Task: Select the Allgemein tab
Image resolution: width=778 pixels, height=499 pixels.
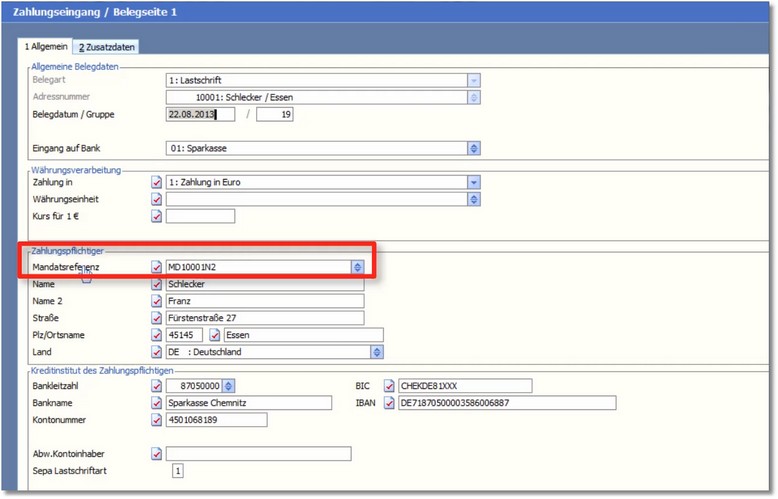Action: coord(46,47)
